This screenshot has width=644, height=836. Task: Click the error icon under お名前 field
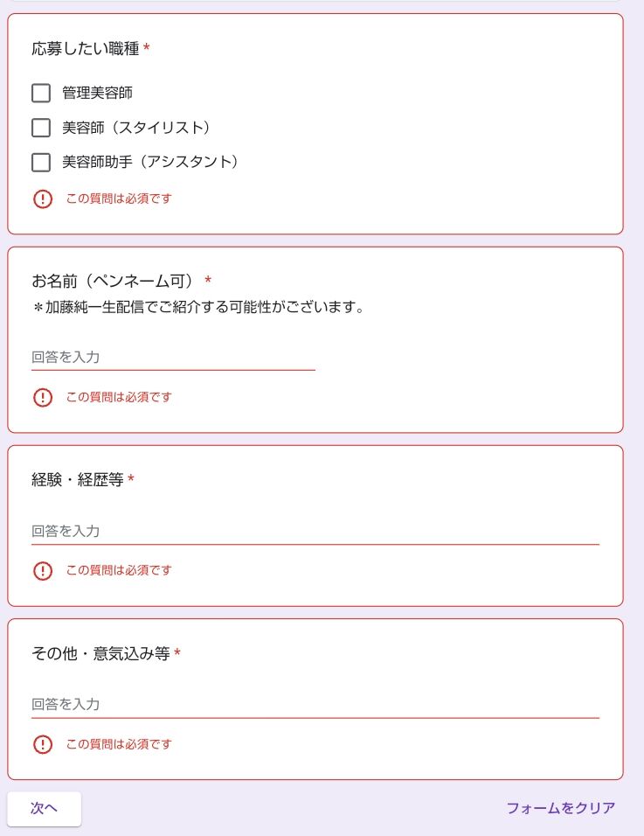tap(43, 398)
